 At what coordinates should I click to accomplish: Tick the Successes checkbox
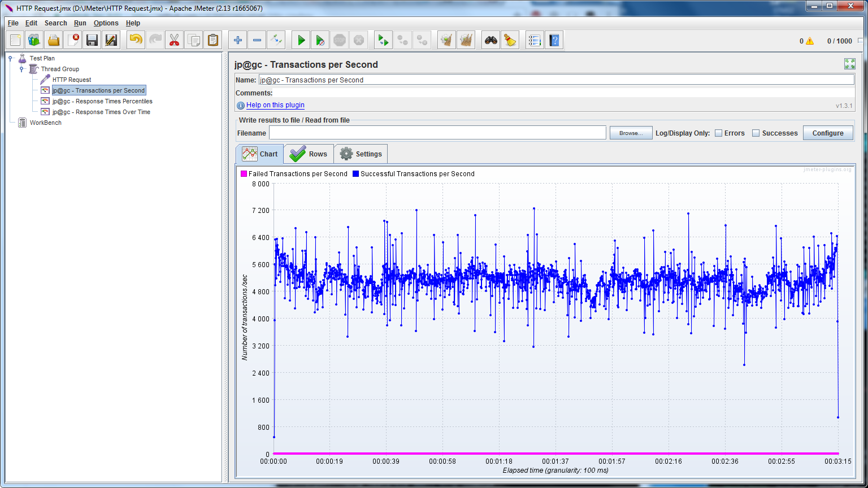coord(756,133)
